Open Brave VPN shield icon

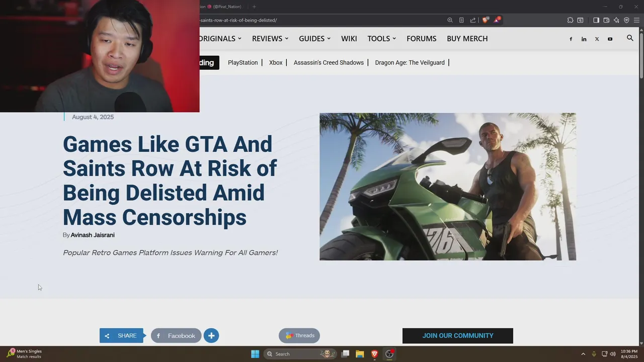click(626, 20)
